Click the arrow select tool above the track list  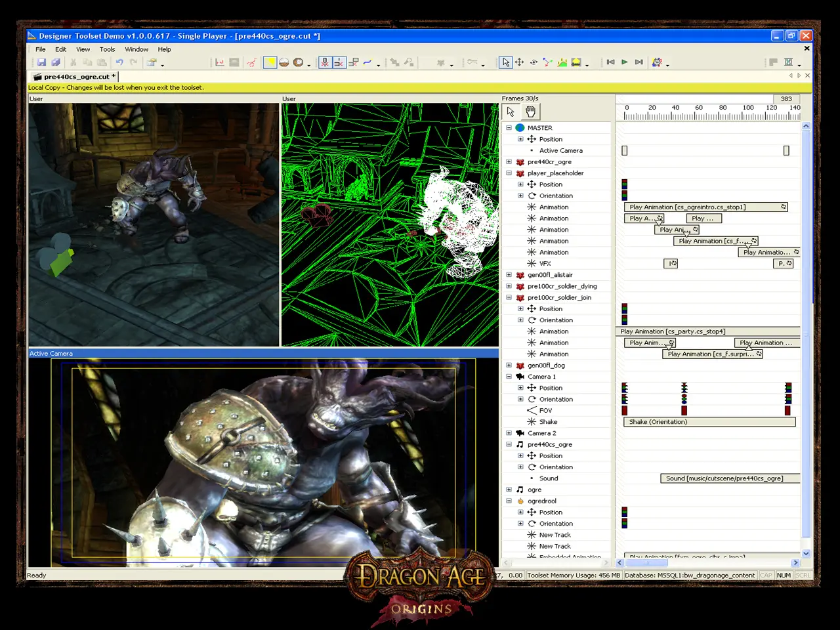point(511,112)
